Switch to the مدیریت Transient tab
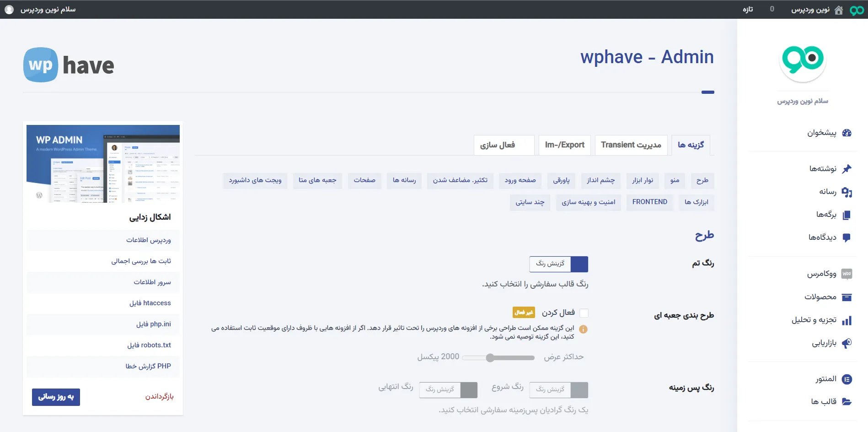The width and height of the screenshot is (868, 432). click(x=631, y=145)
